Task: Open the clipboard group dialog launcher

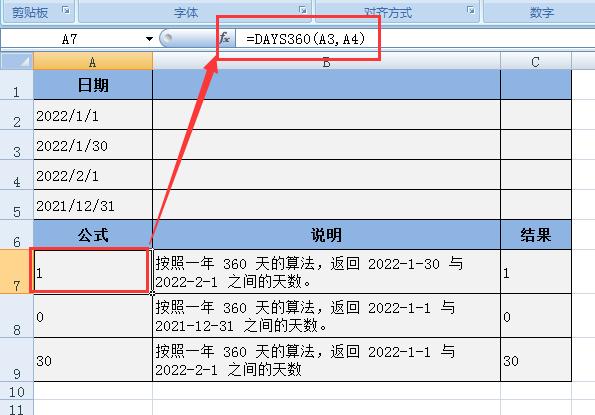Action: click(66, 10)
